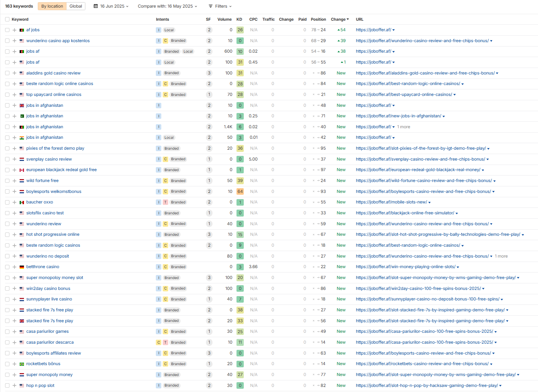Click the plus icon next to 'svenplay casino review'

[x=15, y=159]
